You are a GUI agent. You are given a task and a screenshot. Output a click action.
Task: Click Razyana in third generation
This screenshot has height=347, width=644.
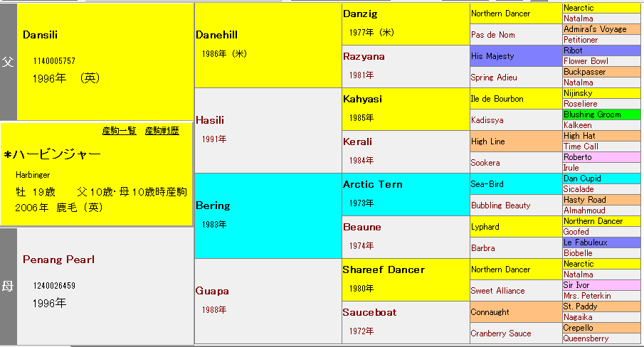[x=364, y=56]
